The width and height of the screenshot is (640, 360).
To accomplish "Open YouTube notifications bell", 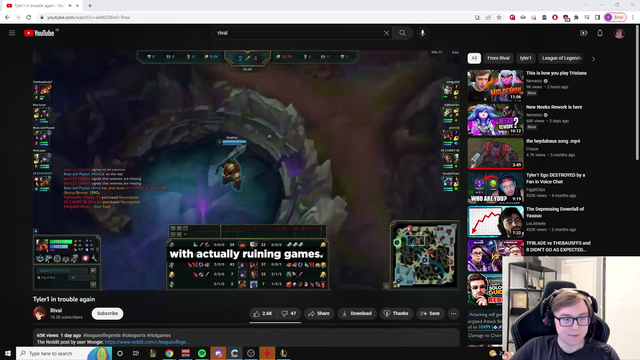I will [600, 33].
